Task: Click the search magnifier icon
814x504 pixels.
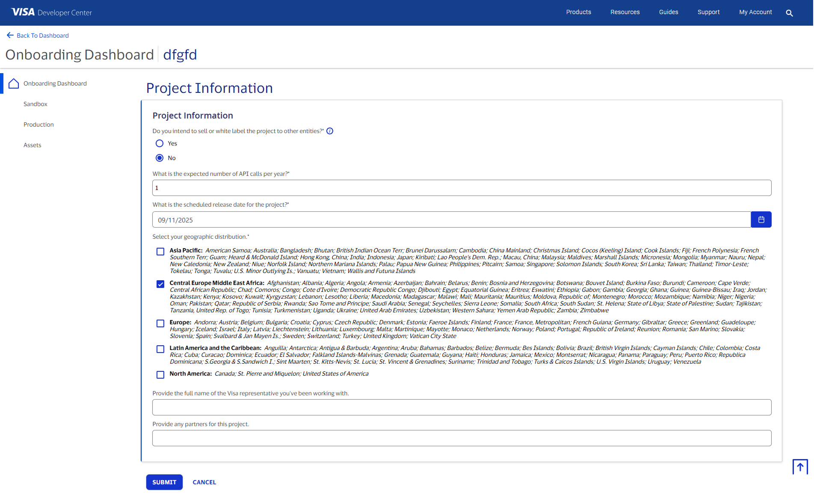Action: point(789,13)
